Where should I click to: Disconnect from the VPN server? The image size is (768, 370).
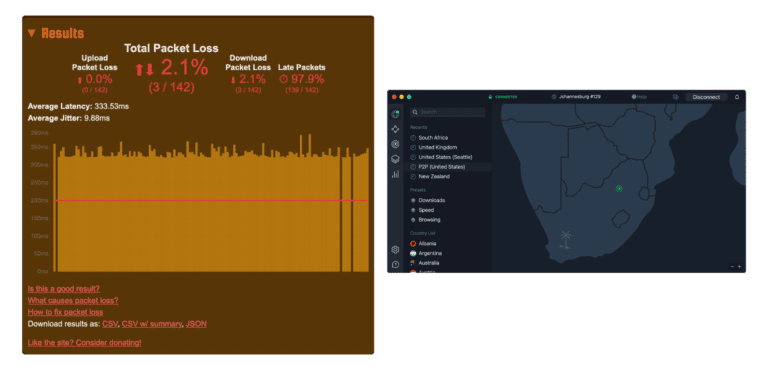tap(706, 97)
